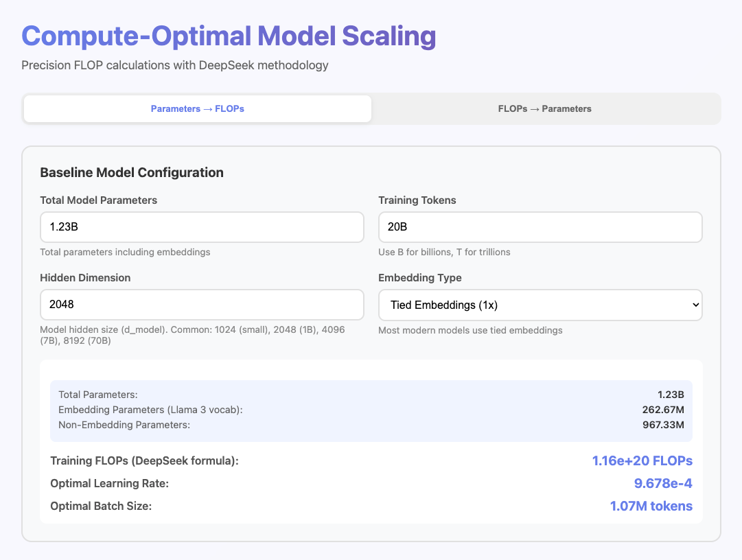
Task: Click the Embedding Type label
Action: pos(420,278)
